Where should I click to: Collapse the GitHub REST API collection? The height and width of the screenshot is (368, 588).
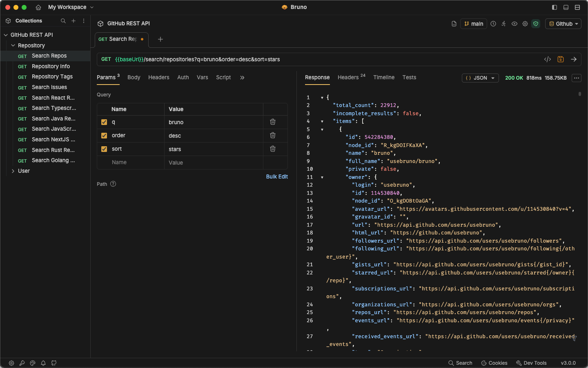pos(6,35)
